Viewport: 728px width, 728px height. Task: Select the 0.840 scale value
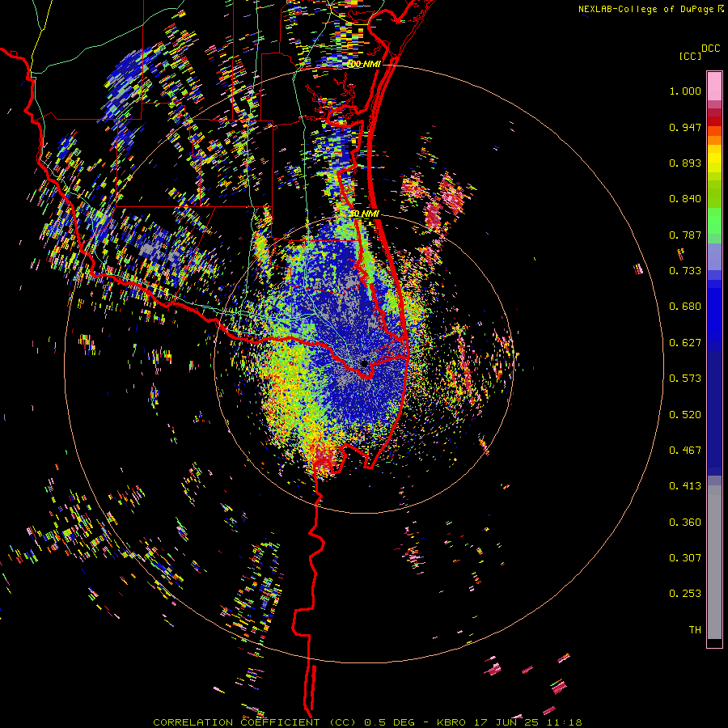tap(685, 199)
